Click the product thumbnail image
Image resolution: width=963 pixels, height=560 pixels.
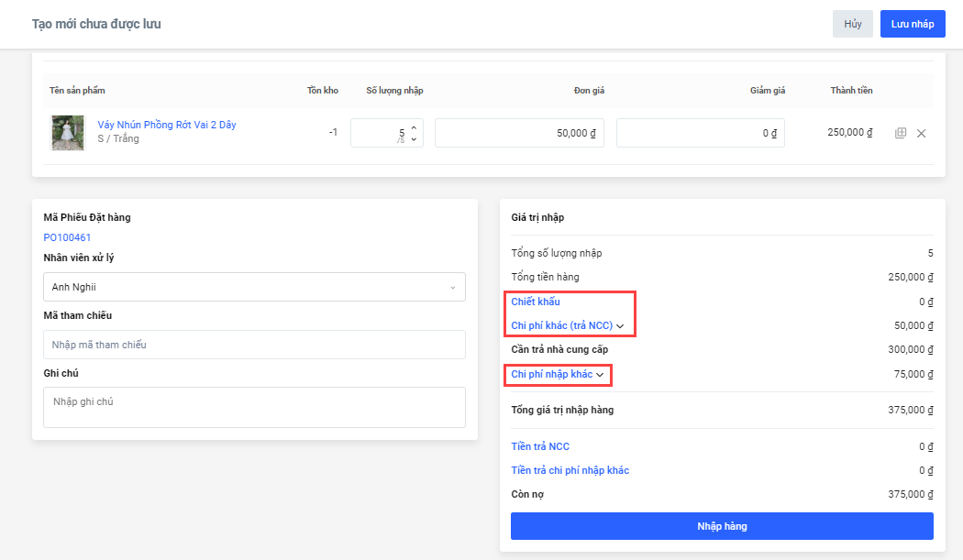tap(67, 133)
